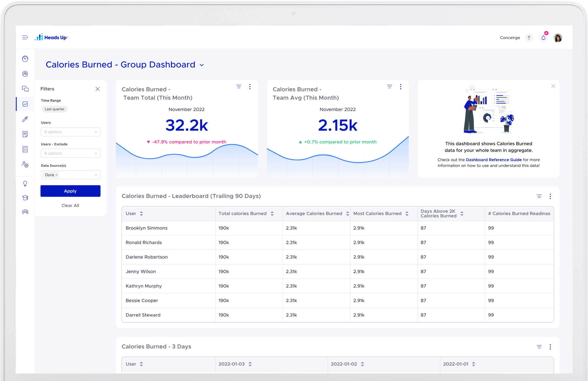Select Bessie Cooper row name
Image resolution: width=588 pixels, height=381 pixels.
click(x=142, y=301)
